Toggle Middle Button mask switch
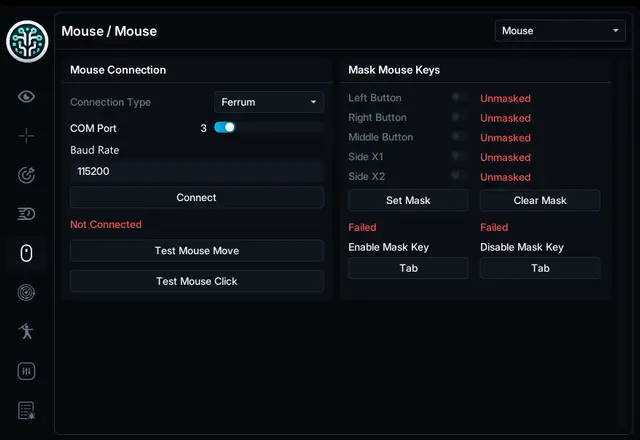This screenshot has width=640, height=440. (x=459, y=136)
